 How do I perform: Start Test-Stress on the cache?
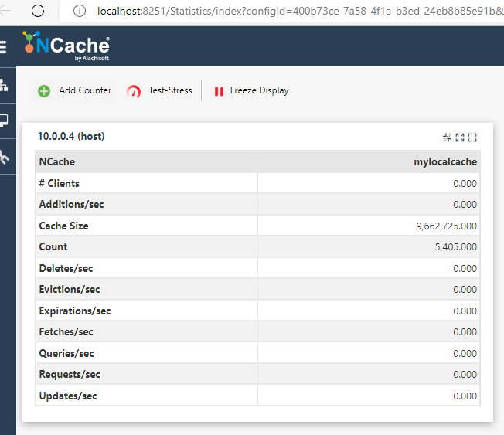pos(169,90)
